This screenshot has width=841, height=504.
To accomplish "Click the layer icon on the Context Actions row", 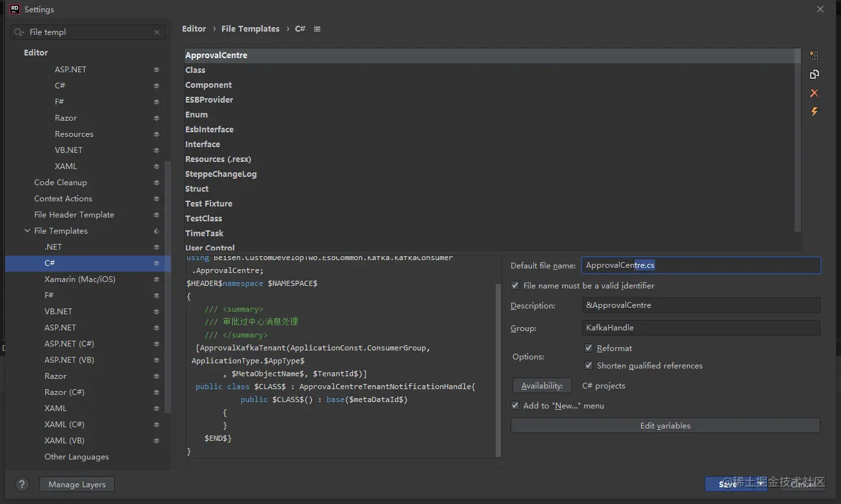I will tap(156, 199).
